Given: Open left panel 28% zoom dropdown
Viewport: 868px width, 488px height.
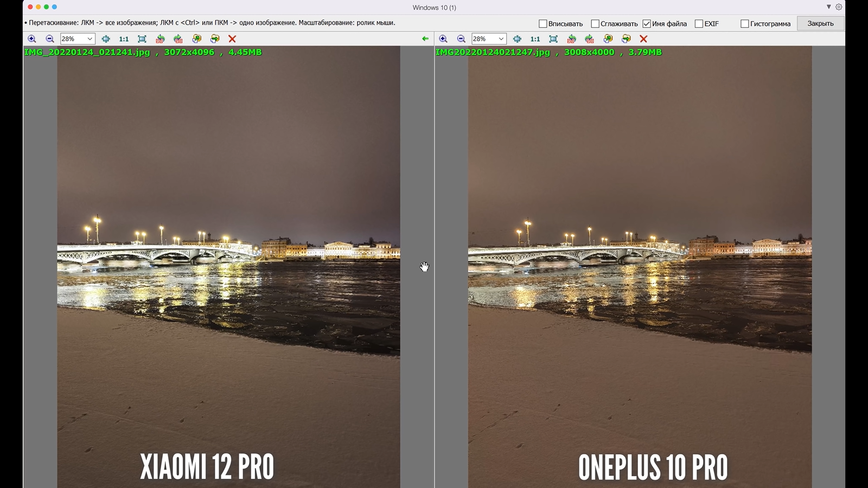Looking at the screenshot, I should (x=90, y=39).
